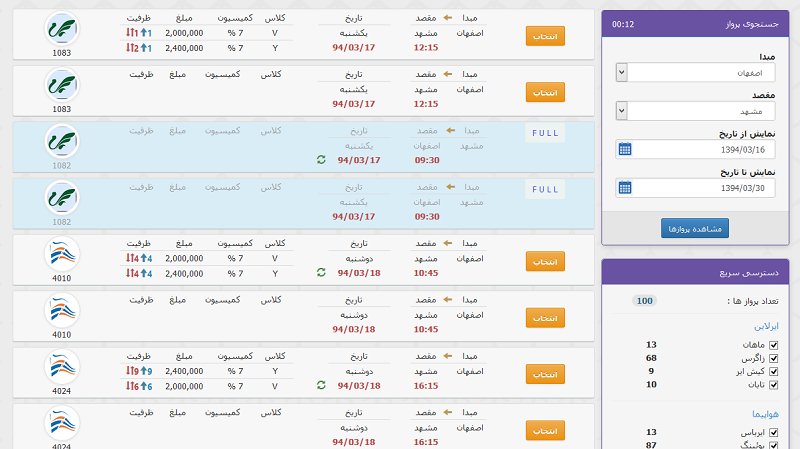
Task: Click the airline logo of flight 4024 with prices
Action: (x=62, y=367)
